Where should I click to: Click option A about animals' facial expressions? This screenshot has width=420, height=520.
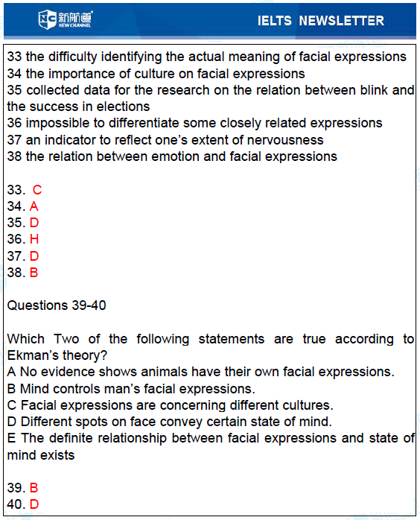coord(201,372)
